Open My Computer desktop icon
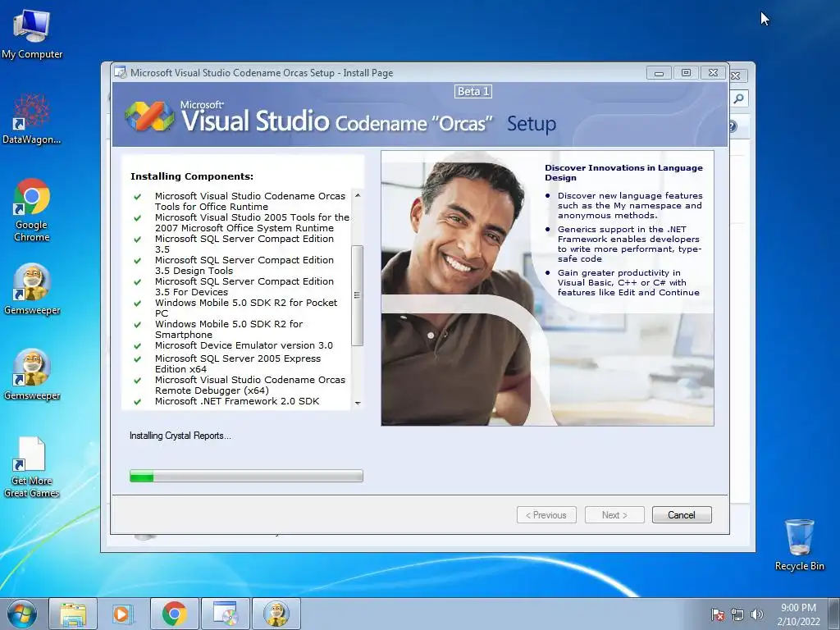Viewport: 840px width, 630px height. tap(32, 33)
